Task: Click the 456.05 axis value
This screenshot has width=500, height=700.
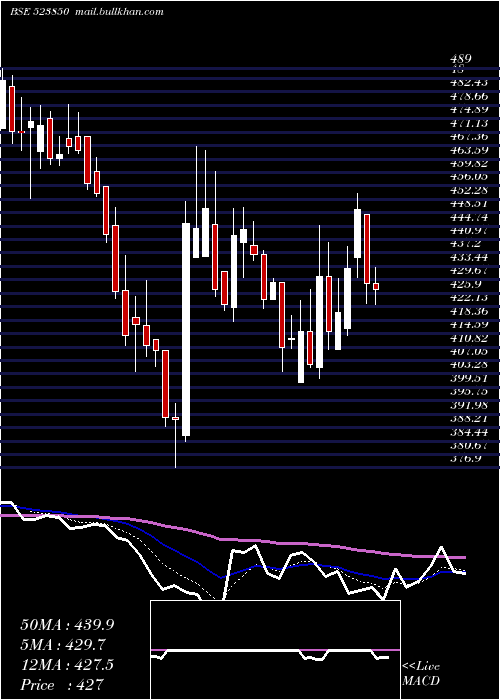Action: point(469,177)
